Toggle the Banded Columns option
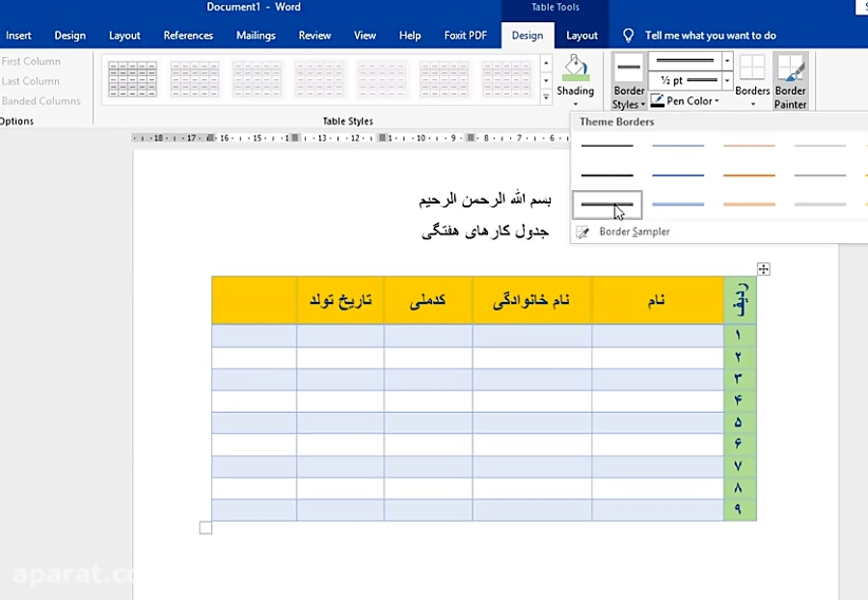The height and width of the screenshot is (600, 868). [41, 101]
